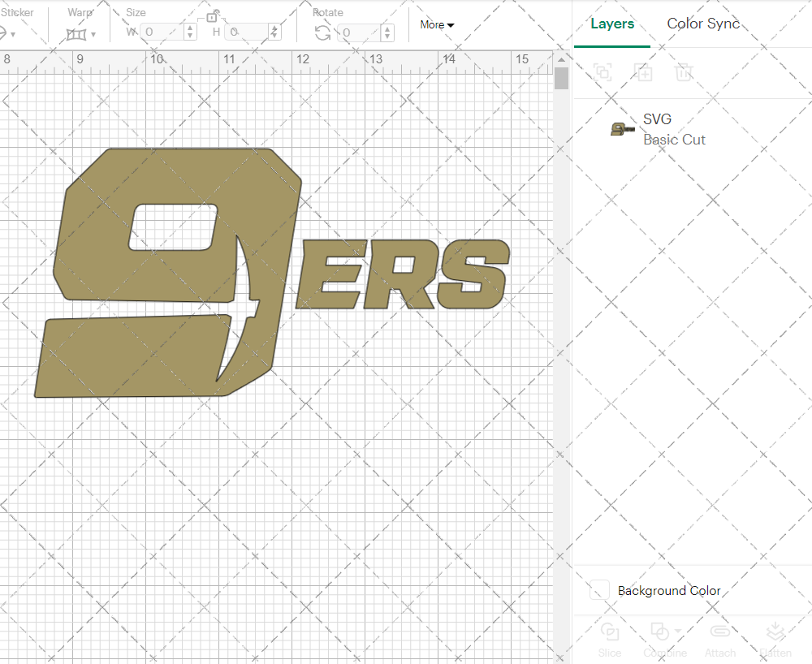Click the Basic Cut operation label

point(674,140)
